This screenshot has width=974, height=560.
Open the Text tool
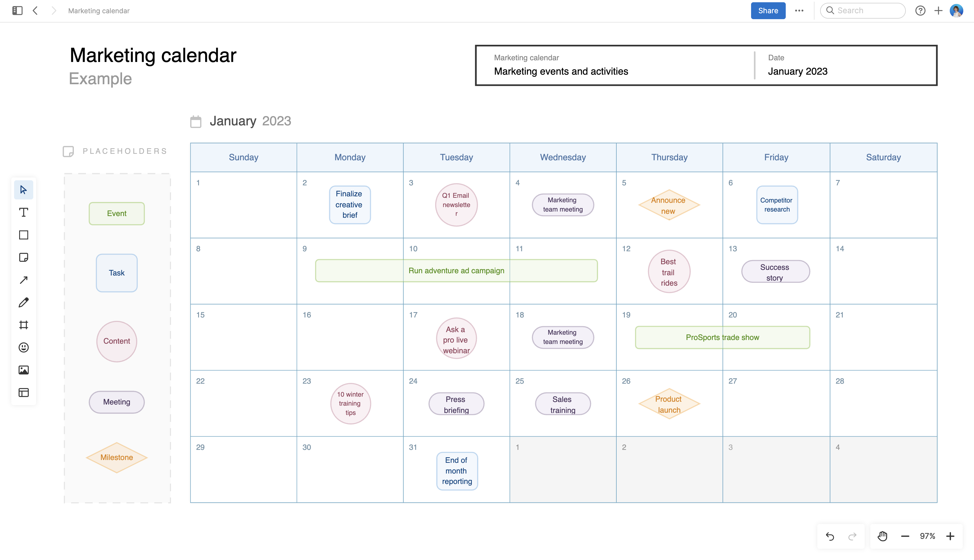pos(23,212)
